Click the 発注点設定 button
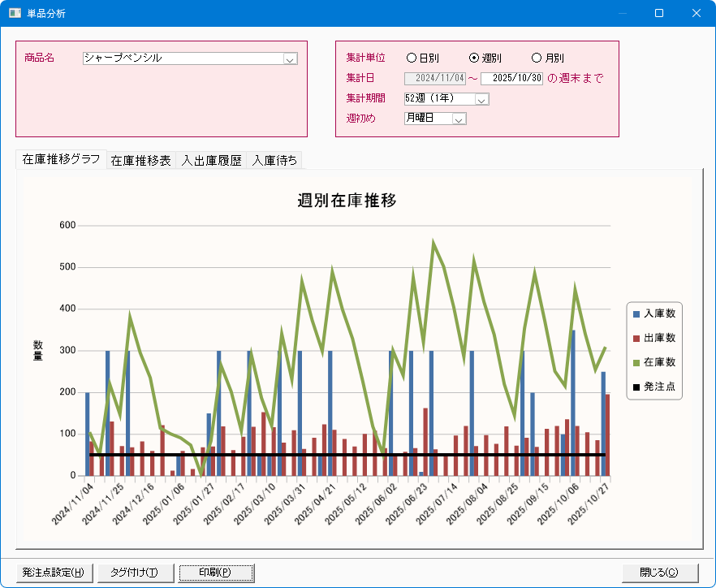716x588 pixels. pos(54,573)
